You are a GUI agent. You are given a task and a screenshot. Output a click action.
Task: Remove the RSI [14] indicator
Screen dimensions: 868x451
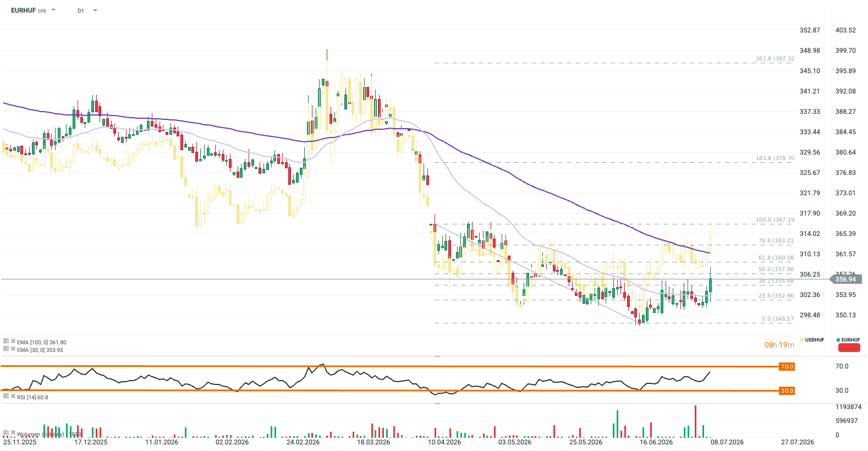(x=13, y=396)
